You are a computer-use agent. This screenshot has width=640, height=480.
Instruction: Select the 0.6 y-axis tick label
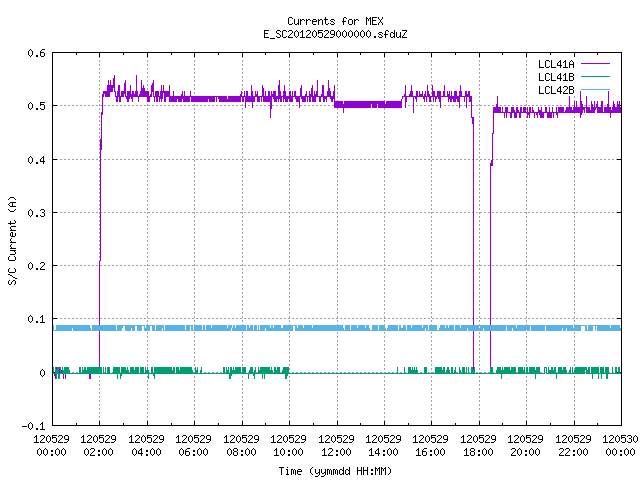36,53
